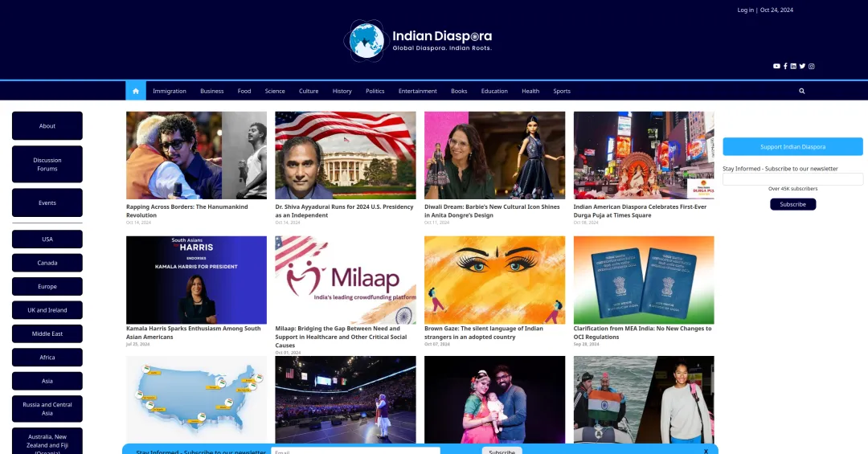
Task: Go to the Entertainment section
Action: (x=417, y=91)
